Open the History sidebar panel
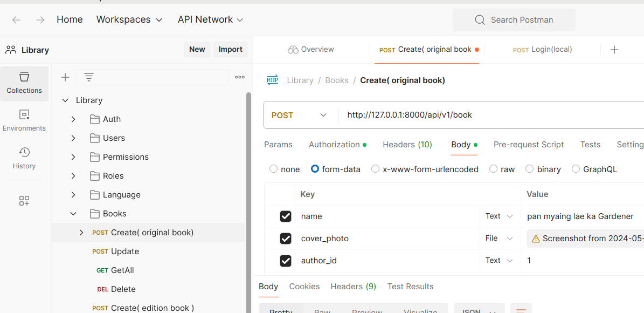The width and height of the screenshot is (644, 313). [x=24, y=159]
